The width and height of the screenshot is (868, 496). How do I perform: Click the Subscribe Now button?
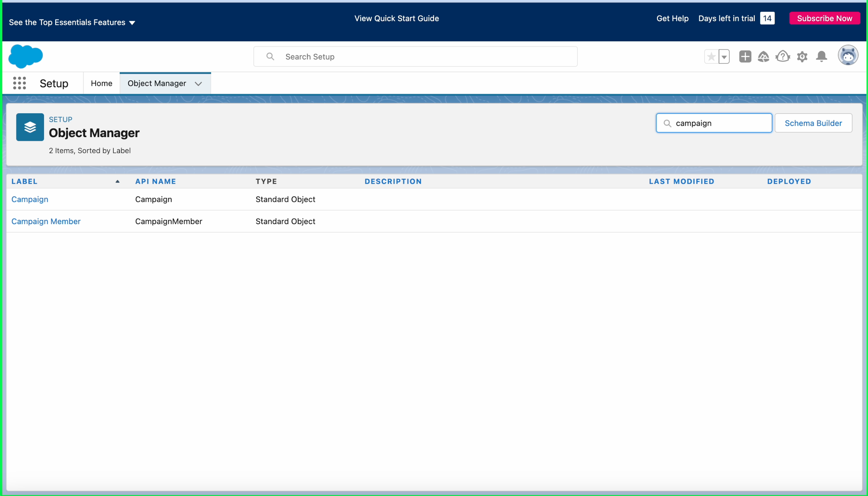(824, 18)
